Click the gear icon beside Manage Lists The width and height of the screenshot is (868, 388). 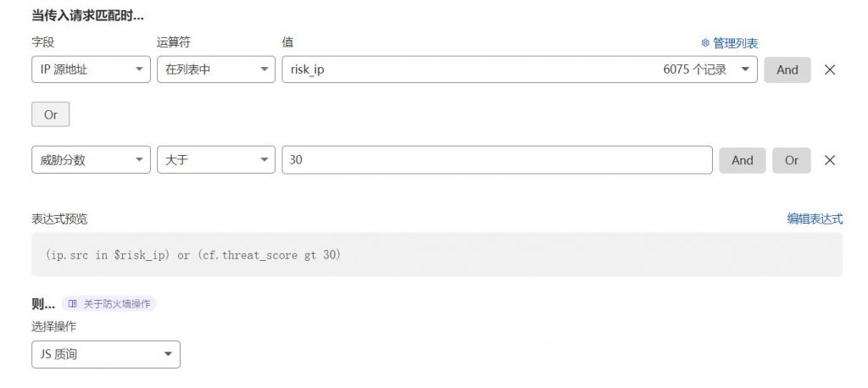(x=705, y=42)
